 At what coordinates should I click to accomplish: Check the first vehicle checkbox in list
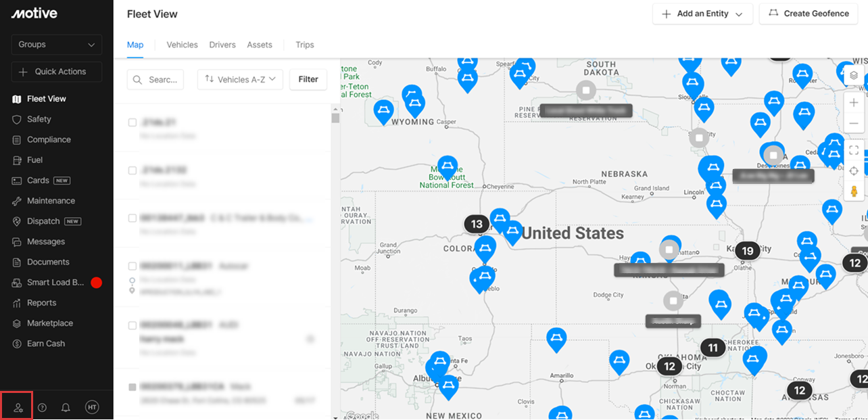click(132, 122)
